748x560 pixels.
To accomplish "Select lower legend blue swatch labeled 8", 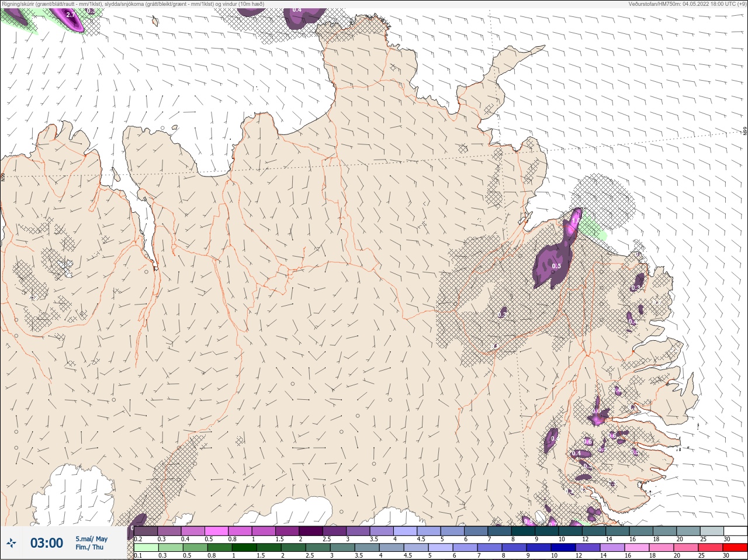I will pyautogui.click(x=514, y=548).
